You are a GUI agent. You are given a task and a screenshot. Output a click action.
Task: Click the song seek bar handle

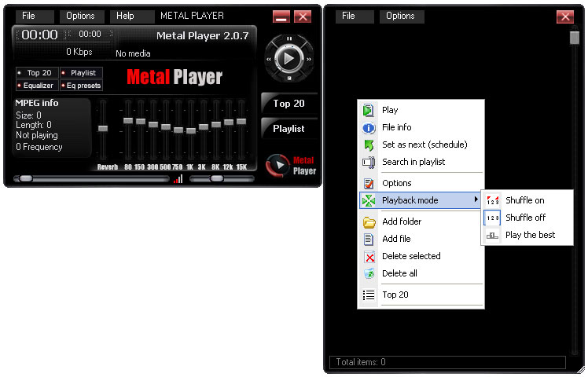25,179
